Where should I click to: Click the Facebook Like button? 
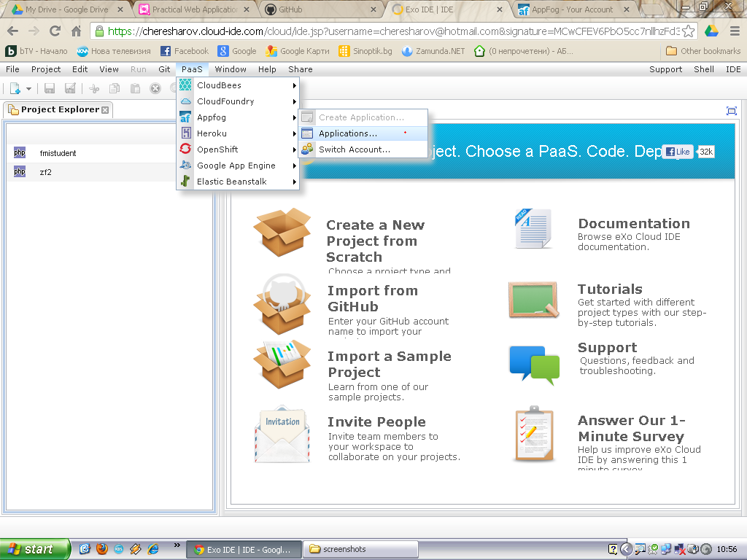(x=678, y=152)
